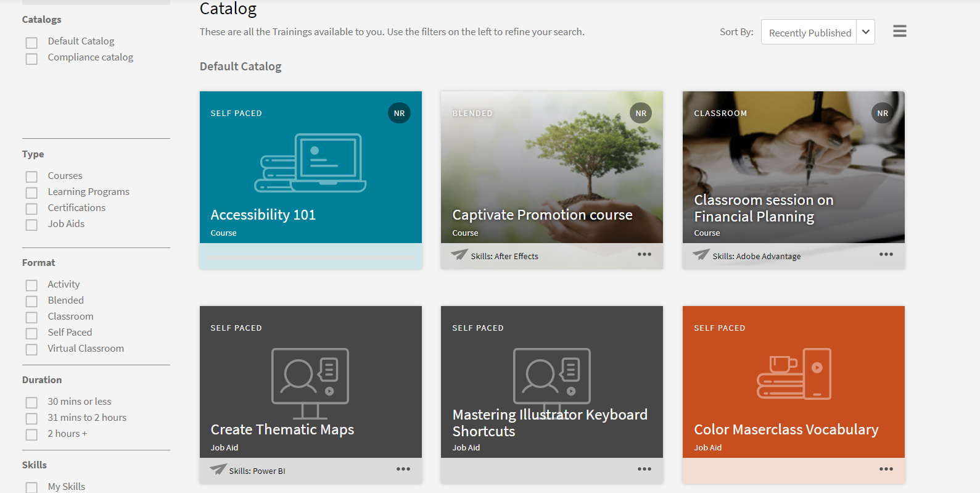The image size is (980, 493).
Task: Tick the Certifications checkbox
Action: [x=31, y=209]
